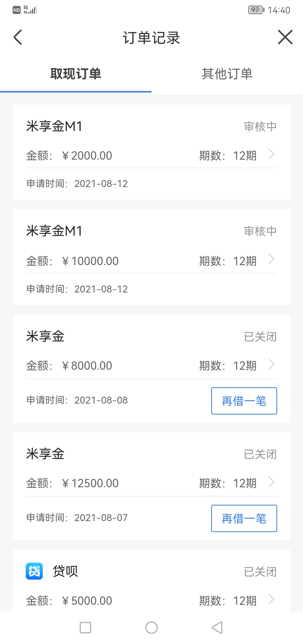Close the 订单记录 page with X

point(285,37)
